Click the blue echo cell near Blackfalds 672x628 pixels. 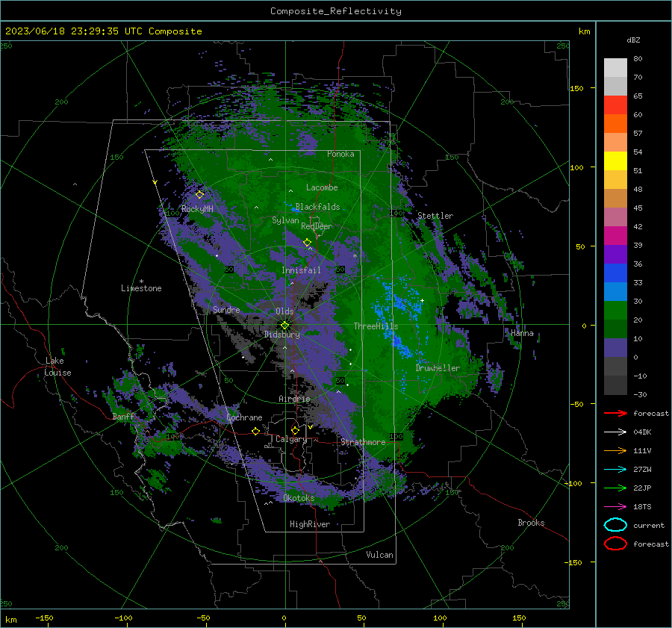pos(295,209)
